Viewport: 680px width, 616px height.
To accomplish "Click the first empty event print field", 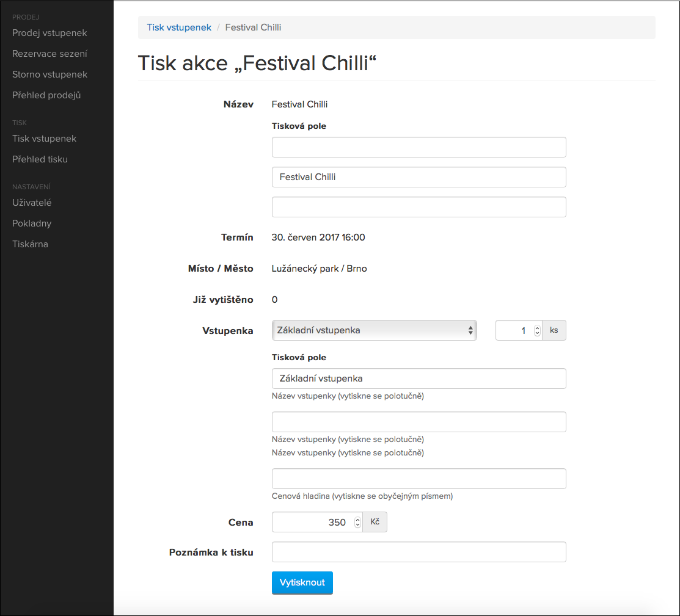I will pos(419,147).
